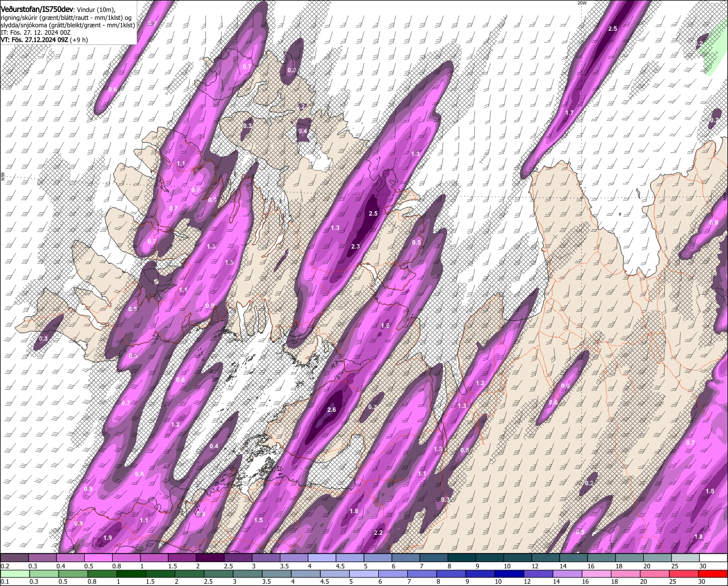This screenshot has height=586, width=728.
Task: Select the 4–4.5 periwinkle snow-scale swatch
Action: tap(322, 558)
